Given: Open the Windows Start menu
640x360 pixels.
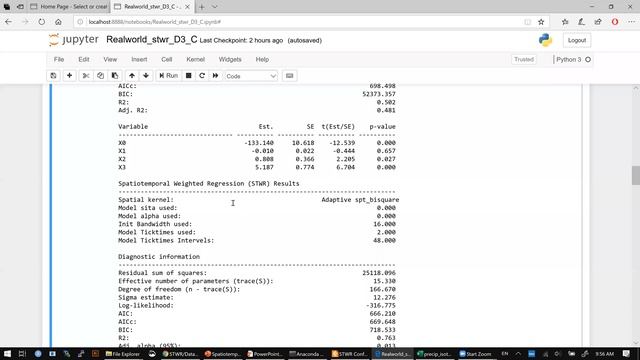Looking at the screenshot, I should 7,354.
